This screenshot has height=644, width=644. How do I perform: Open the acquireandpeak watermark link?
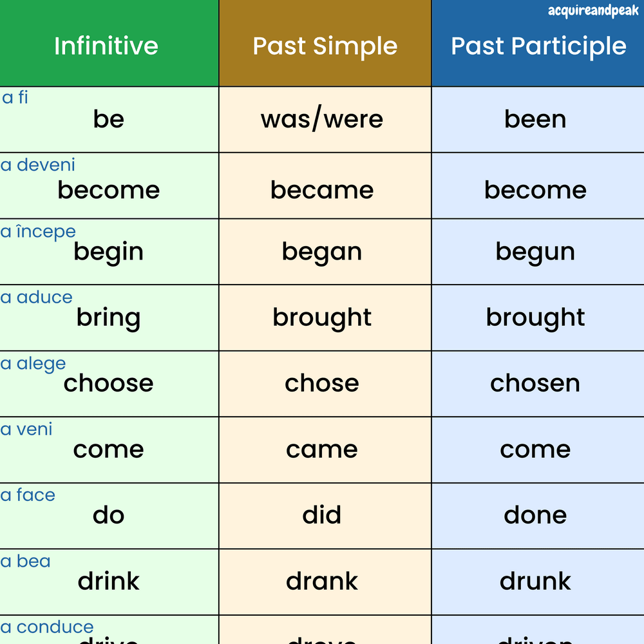tap(593, 11)
